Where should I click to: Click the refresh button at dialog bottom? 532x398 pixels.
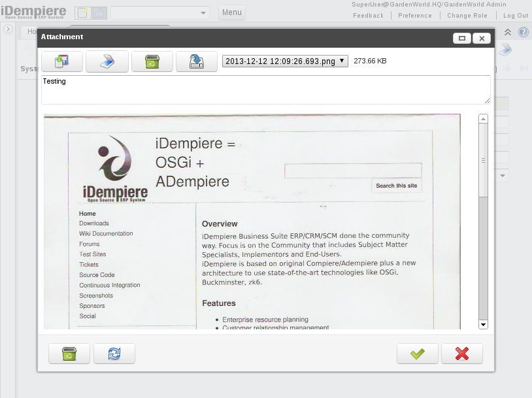click(114, 354)
